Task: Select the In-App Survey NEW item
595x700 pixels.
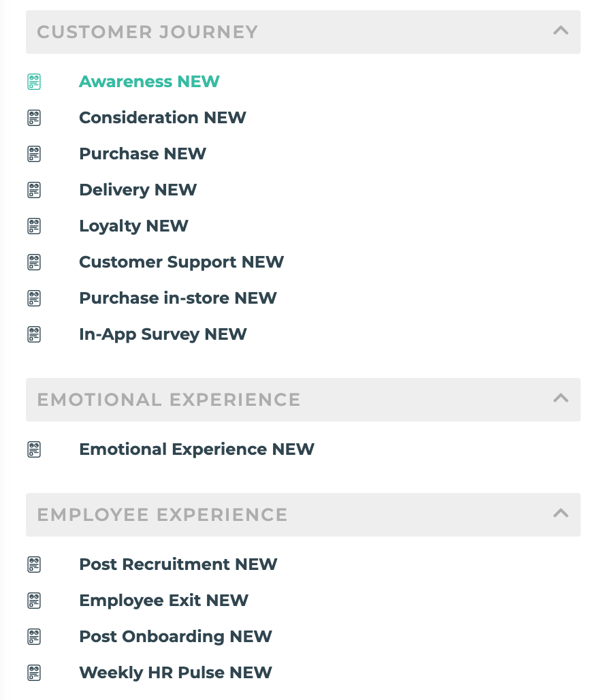Action: 163,334
